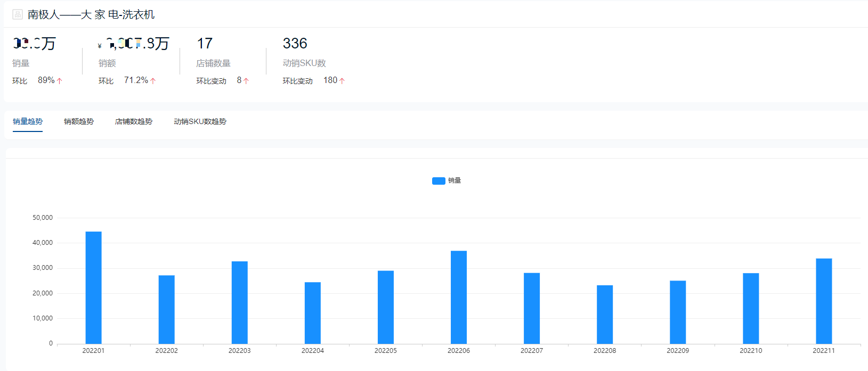The width and height of the screenshot is (868, 371).
Task: Select the 202207 bar
Action: (x=532, y=308)
